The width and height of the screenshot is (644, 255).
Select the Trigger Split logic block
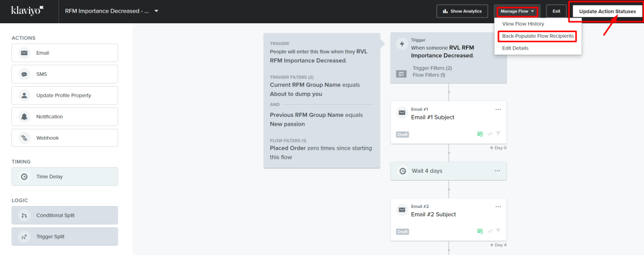64,236
